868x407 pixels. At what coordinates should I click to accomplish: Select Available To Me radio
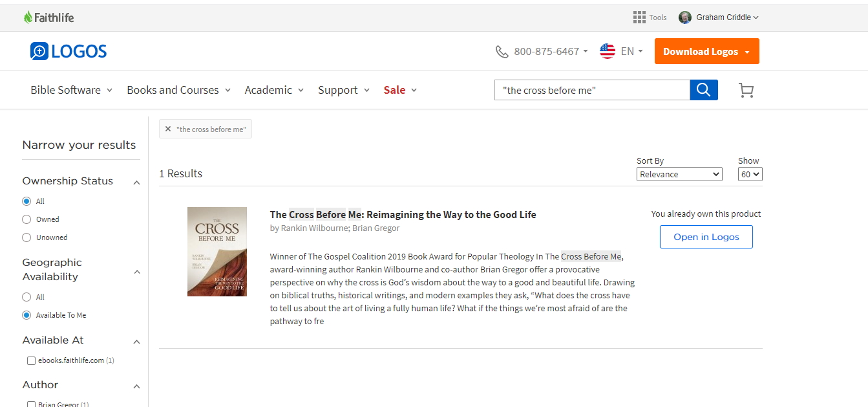pyautogui.click(x=26, y=315)
